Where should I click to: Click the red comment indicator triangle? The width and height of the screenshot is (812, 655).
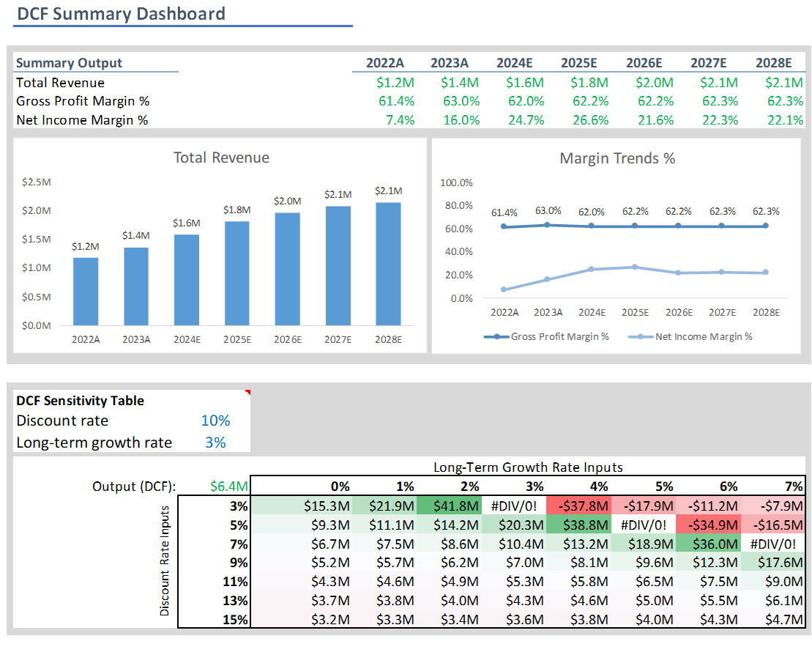(x=247, y=393)
